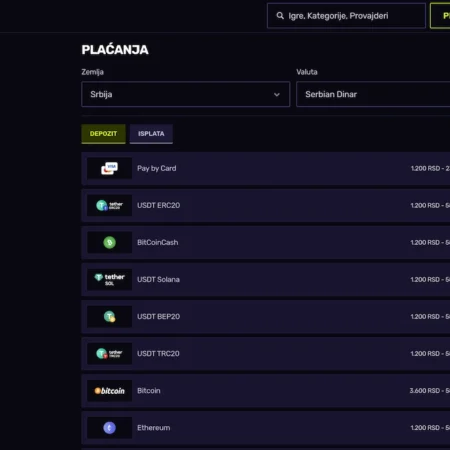Open the Valuta dropdown showing Serbian Dinar
450x450 pixels.
(373, 94)
